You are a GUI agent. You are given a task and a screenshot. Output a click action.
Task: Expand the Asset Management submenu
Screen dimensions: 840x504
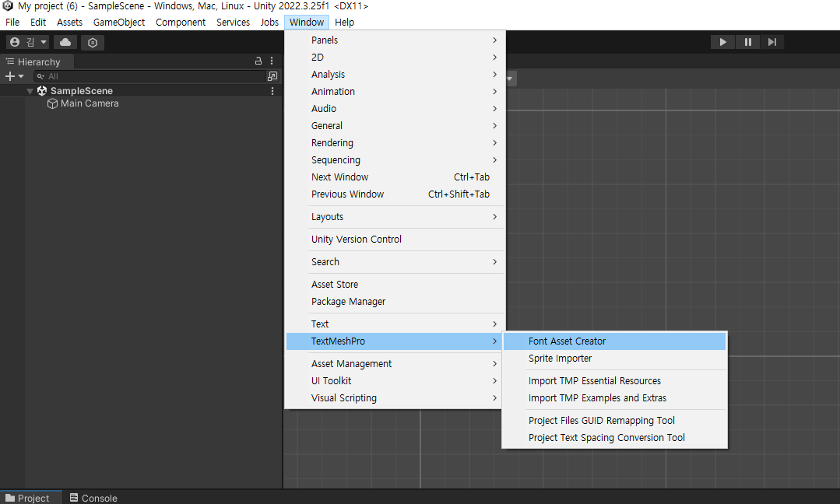395,363
